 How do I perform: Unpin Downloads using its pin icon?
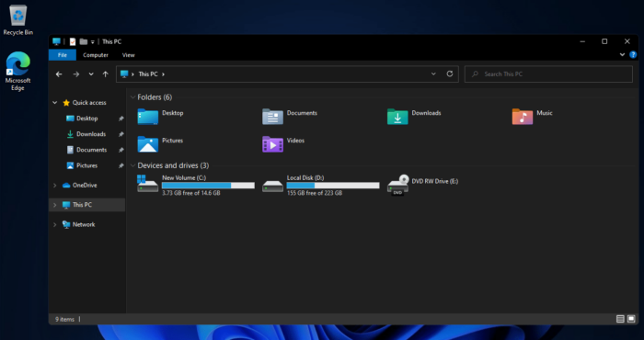[121, 134]
